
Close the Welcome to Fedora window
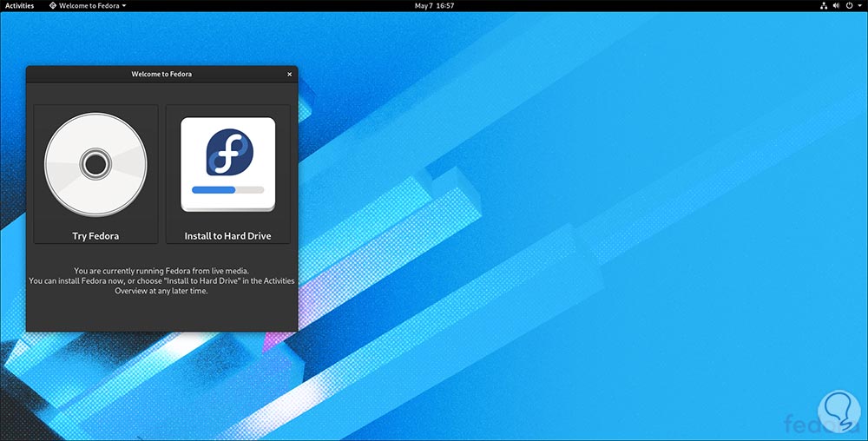click(290, 74)
